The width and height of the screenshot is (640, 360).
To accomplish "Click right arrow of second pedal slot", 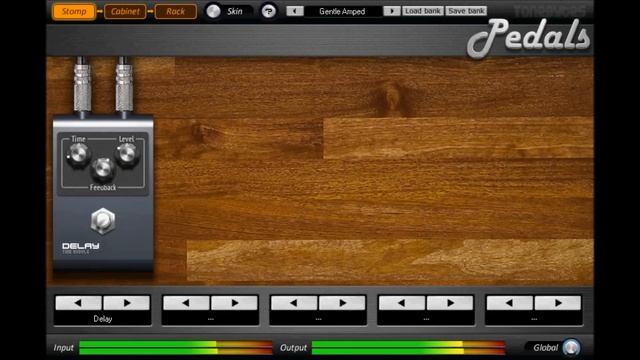I will [x=234, y=303].
